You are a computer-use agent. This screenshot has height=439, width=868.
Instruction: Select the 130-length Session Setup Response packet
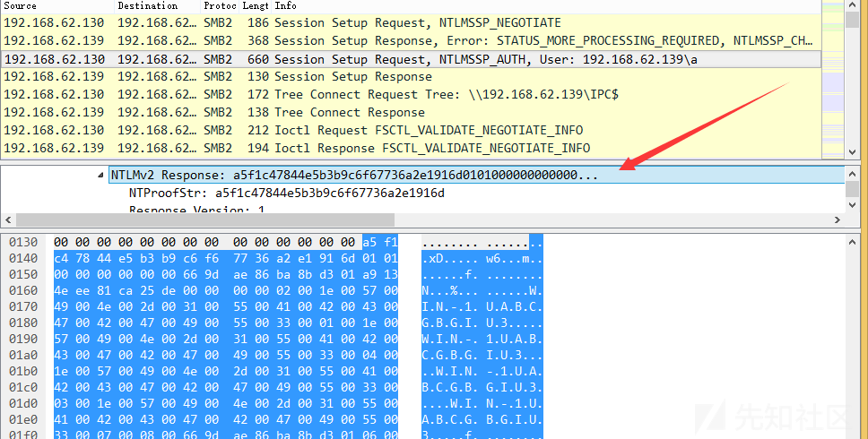click(411, 77)
